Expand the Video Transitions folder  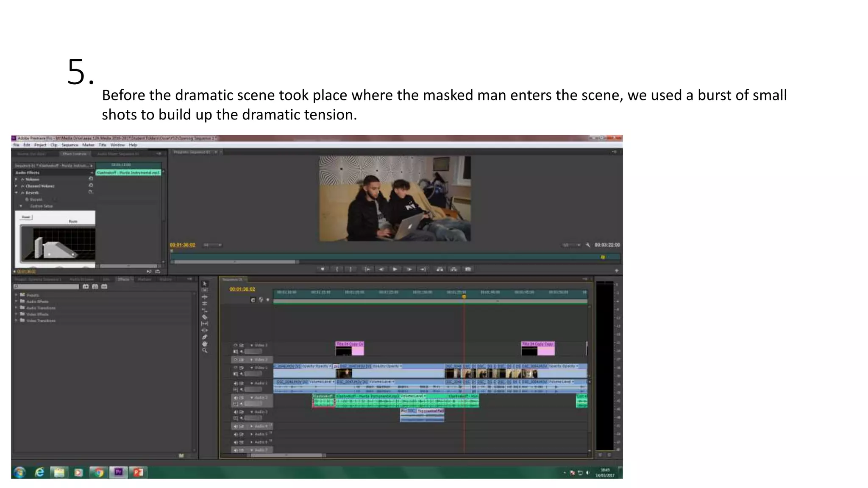coord(17,321)
